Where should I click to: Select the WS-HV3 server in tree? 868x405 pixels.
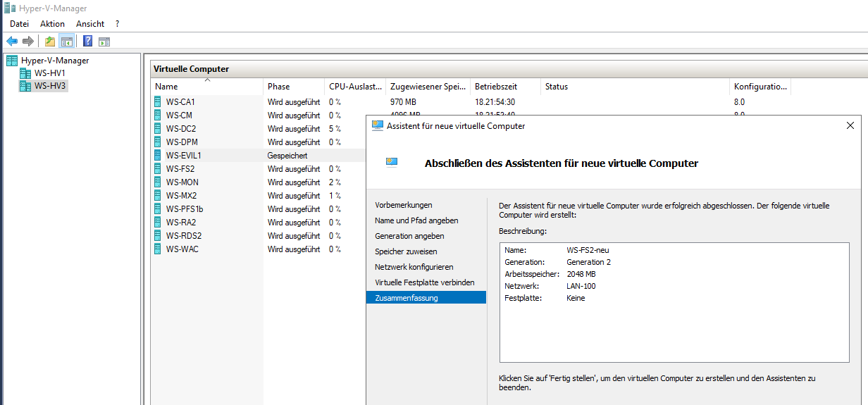point(50,86)
